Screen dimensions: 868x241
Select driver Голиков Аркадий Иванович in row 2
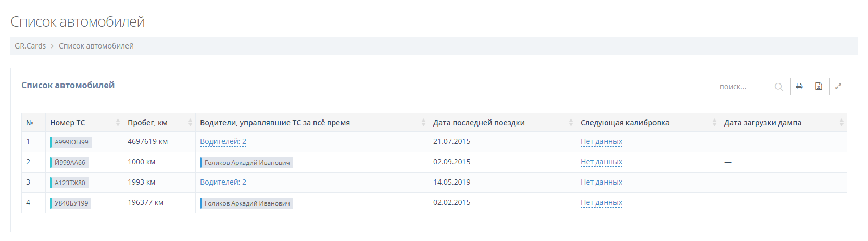(x=247, y=162)
